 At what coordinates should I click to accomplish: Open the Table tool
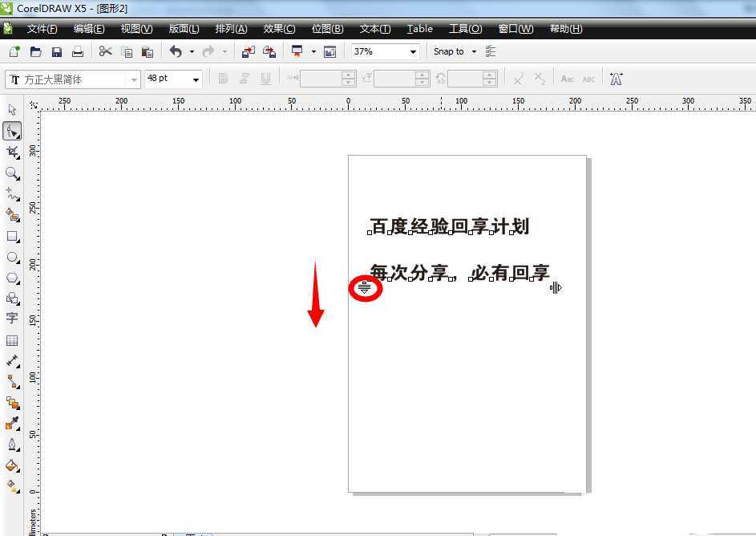11,339
